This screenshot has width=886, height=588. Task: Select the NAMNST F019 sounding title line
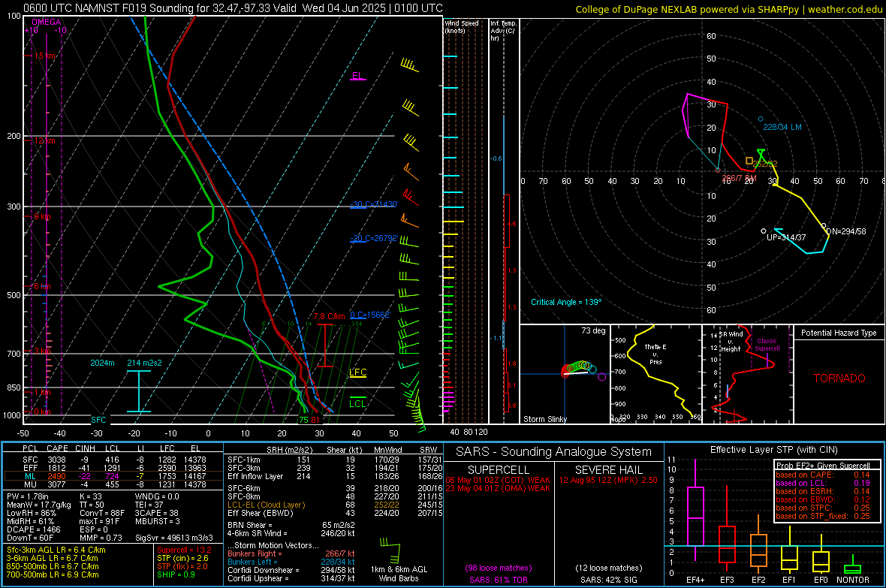(x=233, y=8)
